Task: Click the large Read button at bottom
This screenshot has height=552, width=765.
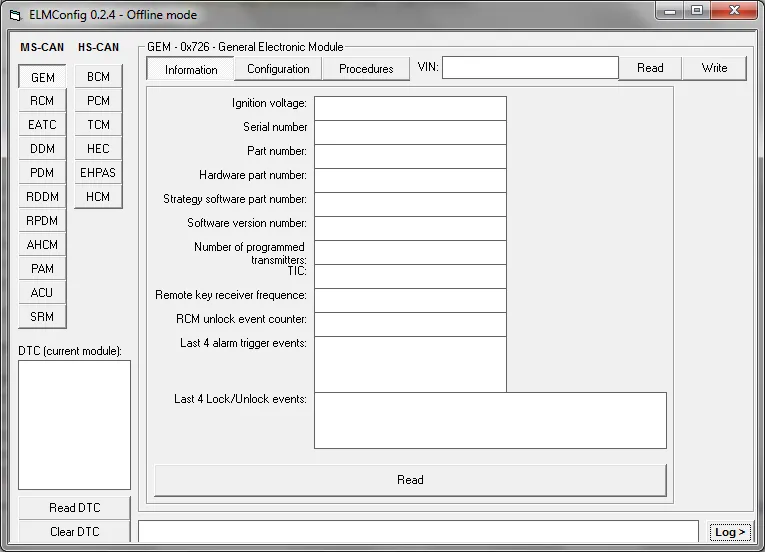Action: pos(410,480)
